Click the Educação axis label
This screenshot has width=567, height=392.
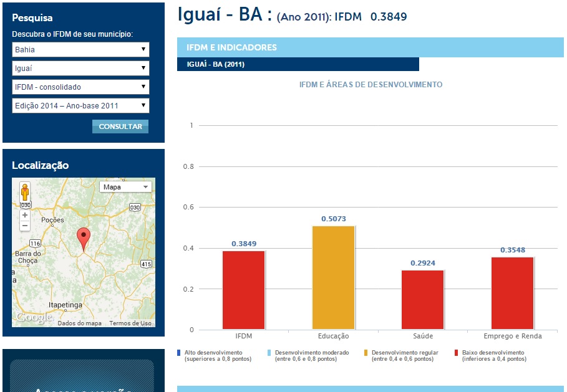point(334,336)
